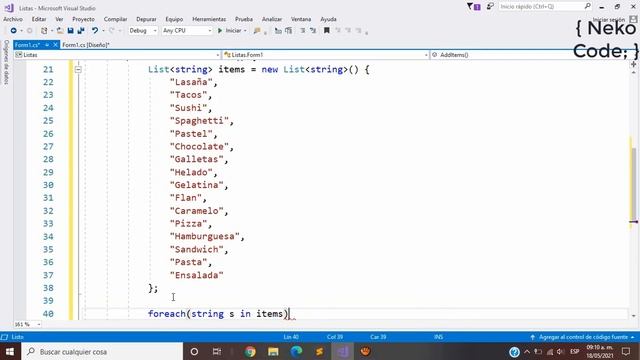Expand the undo history dropdown arrow
The image size is (640, 360).
pyautogui.click(x=103, y=31)
